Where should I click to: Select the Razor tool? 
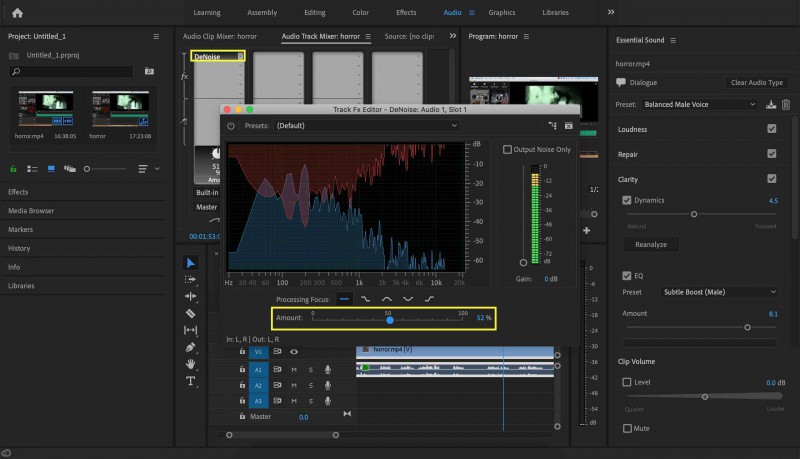pyautogui.click(x=190, y=313)
